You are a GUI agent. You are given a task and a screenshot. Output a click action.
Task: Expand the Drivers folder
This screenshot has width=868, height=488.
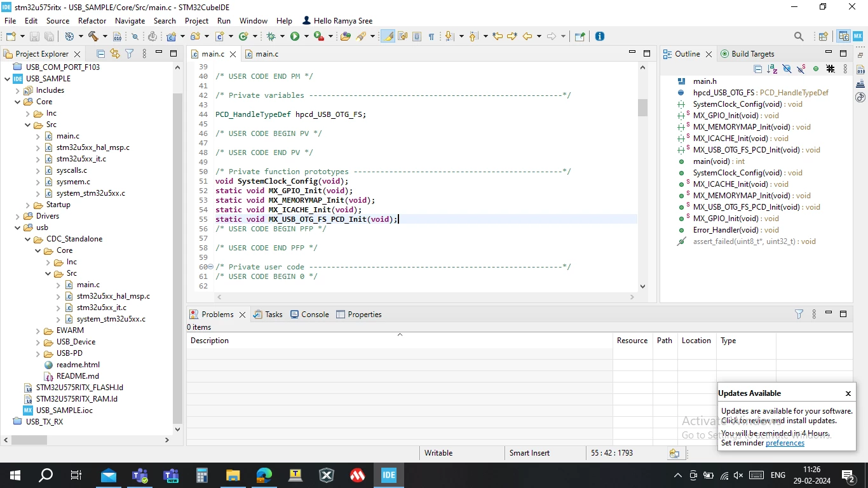[18, 216]
